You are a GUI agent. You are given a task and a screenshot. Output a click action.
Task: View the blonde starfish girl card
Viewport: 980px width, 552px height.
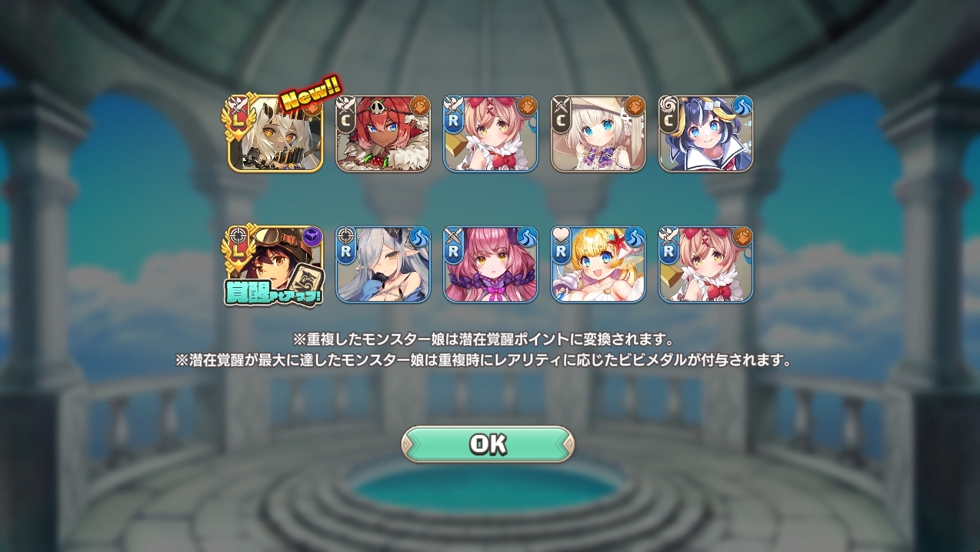click(598, 264)
